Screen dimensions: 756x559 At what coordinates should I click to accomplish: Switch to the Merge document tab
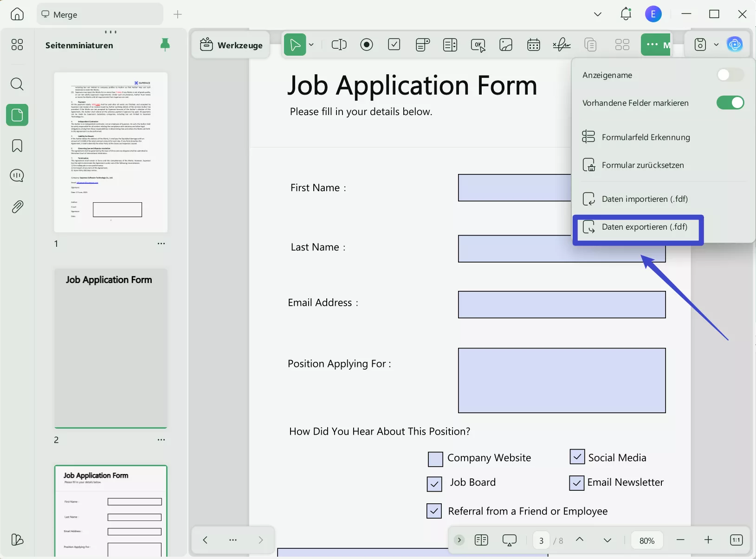(100, 14)
